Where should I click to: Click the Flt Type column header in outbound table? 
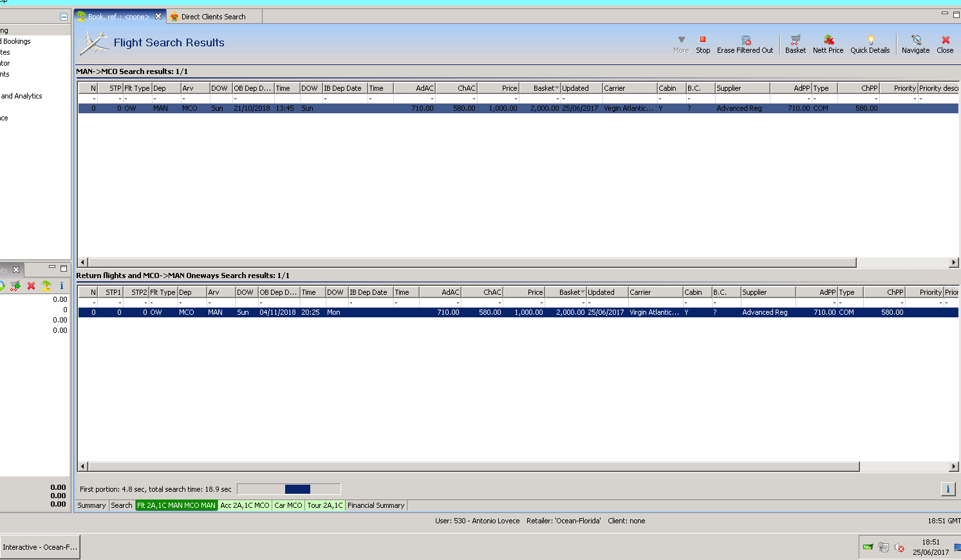(x=137, y=88)
